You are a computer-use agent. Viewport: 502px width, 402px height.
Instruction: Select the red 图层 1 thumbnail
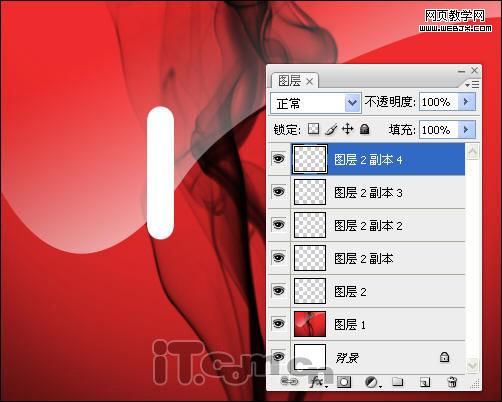tap(310, 324)
